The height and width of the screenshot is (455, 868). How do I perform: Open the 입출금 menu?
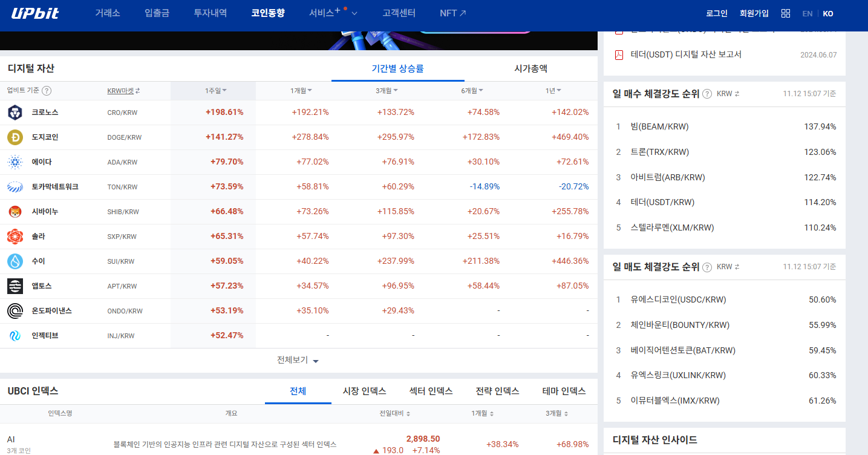157,13
